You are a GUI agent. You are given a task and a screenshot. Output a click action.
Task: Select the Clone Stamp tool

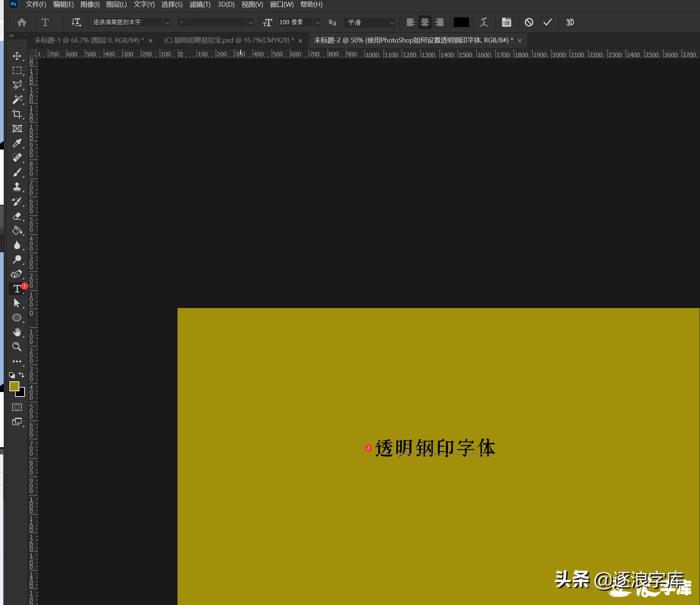[17, 186]
